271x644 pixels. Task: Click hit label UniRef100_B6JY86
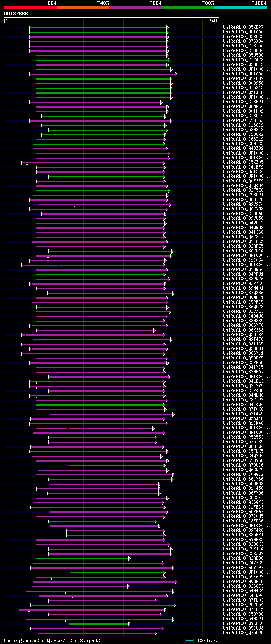coord(243,479)
